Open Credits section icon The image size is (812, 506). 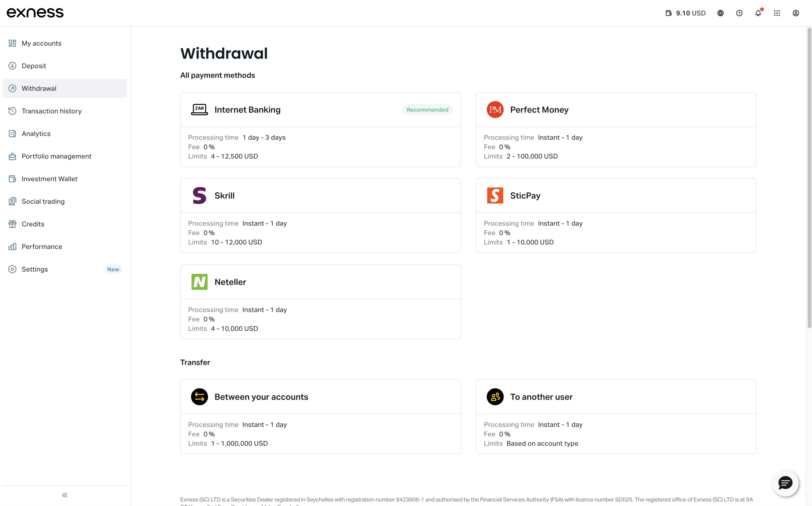click(x=12, y=224)
